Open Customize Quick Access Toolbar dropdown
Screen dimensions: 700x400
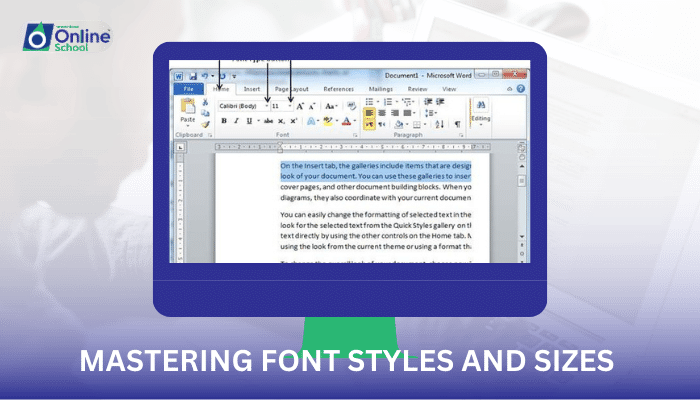[x=234, y=77]
